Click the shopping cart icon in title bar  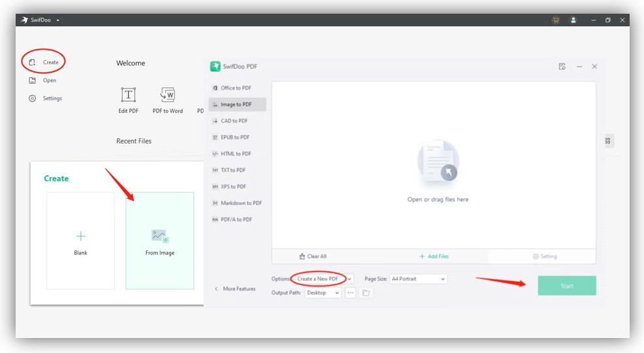coord(556,20)
